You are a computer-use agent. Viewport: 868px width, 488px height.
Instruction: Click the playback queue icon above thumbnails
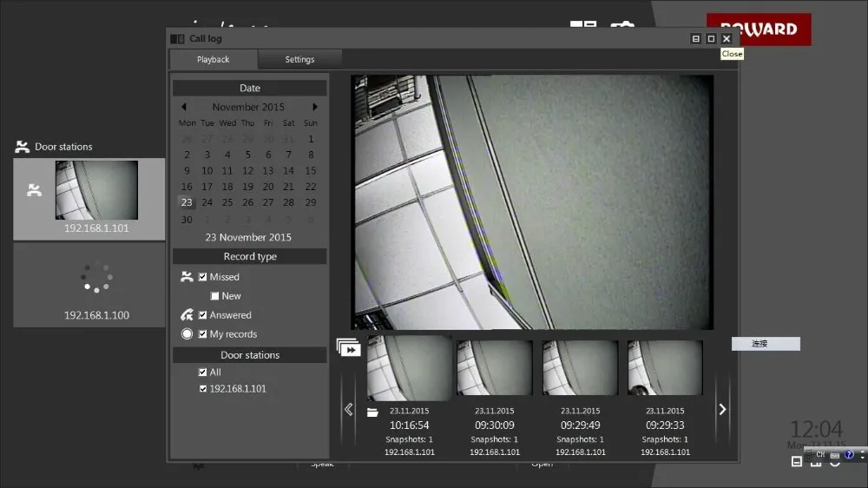click(348, 348)
